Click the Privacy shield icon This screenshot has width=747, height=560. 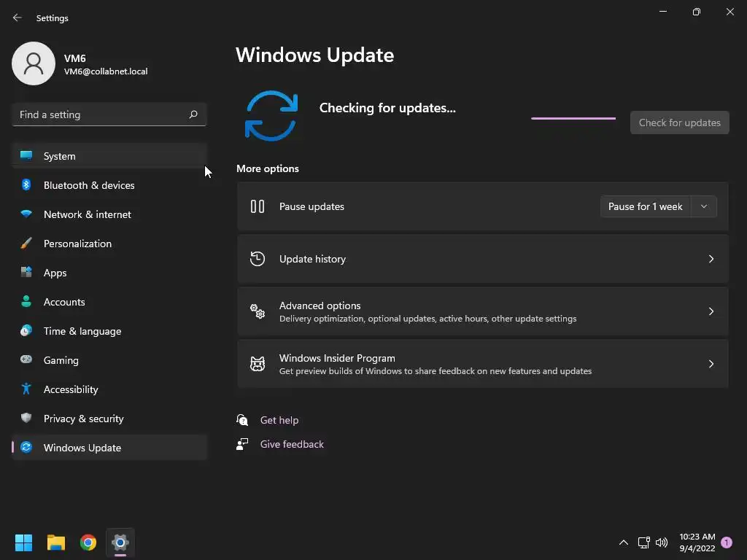[x=26, y=418]
